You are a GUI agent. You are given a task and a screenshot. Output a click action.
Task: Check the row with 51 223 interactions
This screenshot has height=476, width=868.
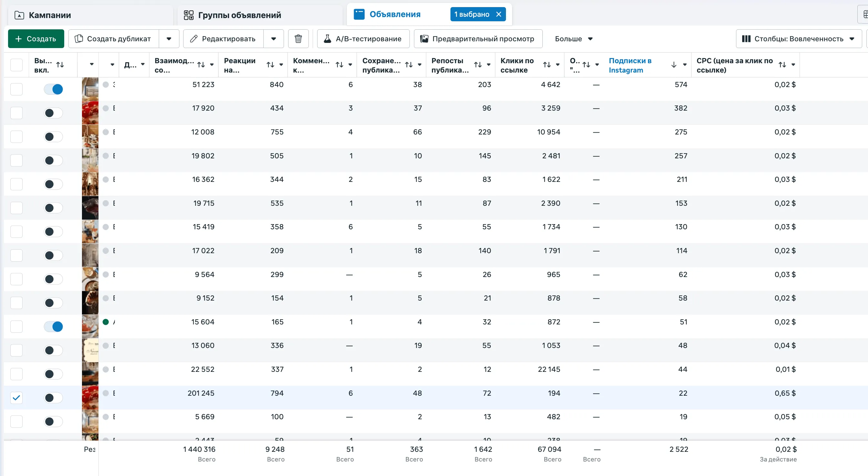[16, 89]
